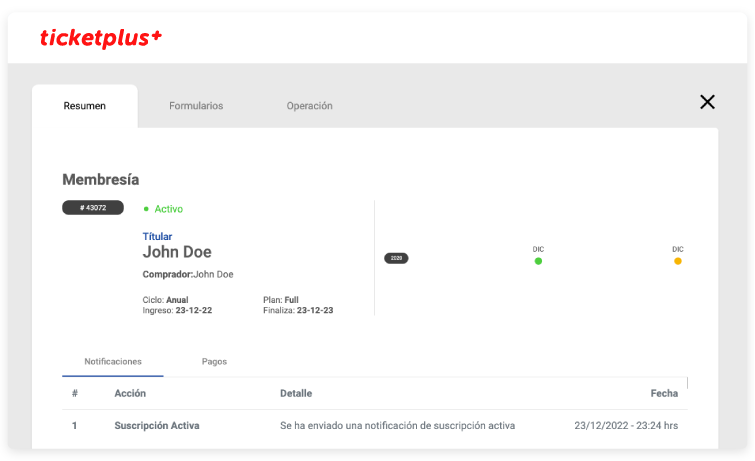The image size is (755, 461).
Task: Click the Acción column header
Action: pos(130,393)
